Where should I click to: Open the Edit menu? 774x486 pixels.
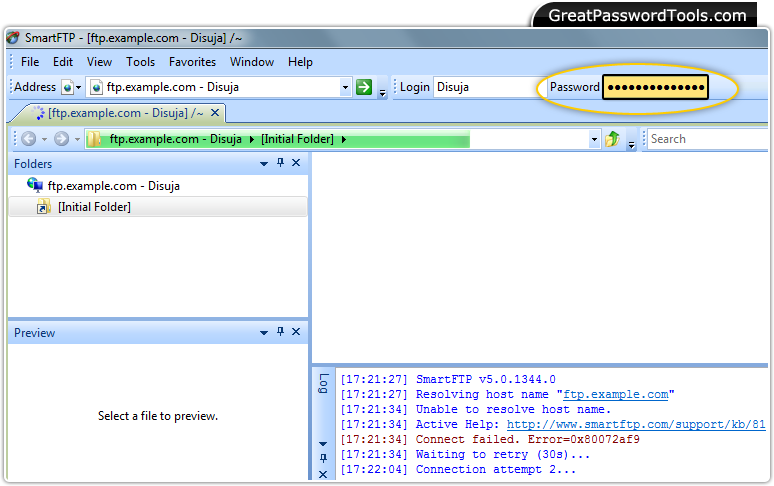click(x=63, y=62)
